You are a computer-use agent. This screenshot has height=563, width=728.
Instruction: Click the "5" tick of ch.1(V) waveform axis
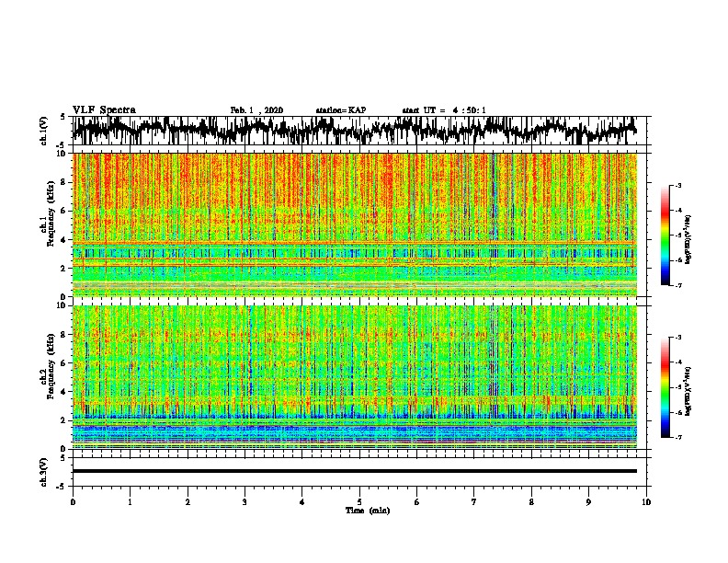63,117
